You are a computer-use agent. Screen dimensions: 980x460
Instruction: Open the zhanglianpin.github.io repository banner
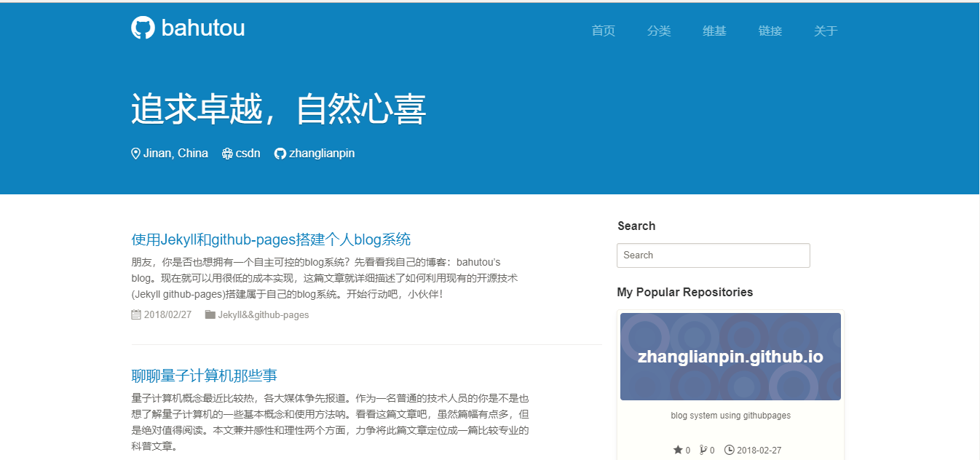(x=730, y=357)
